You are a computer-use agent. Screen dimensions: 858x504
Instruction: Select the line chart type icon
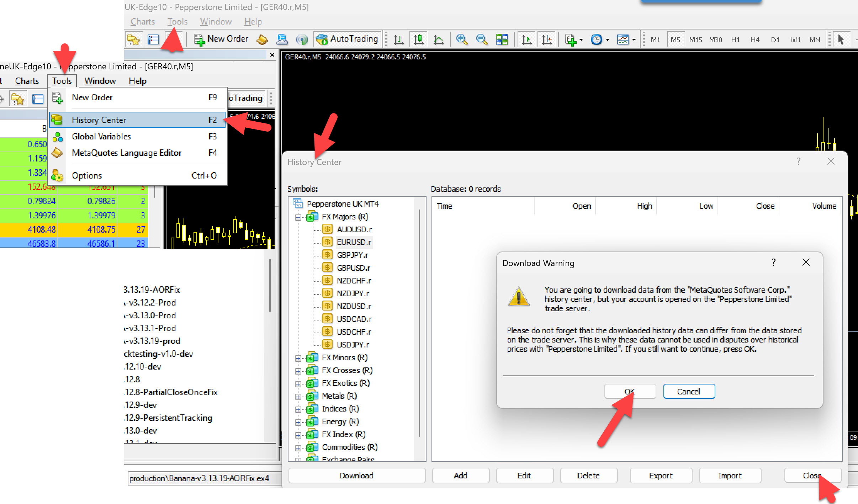click(x=439, y=39)
